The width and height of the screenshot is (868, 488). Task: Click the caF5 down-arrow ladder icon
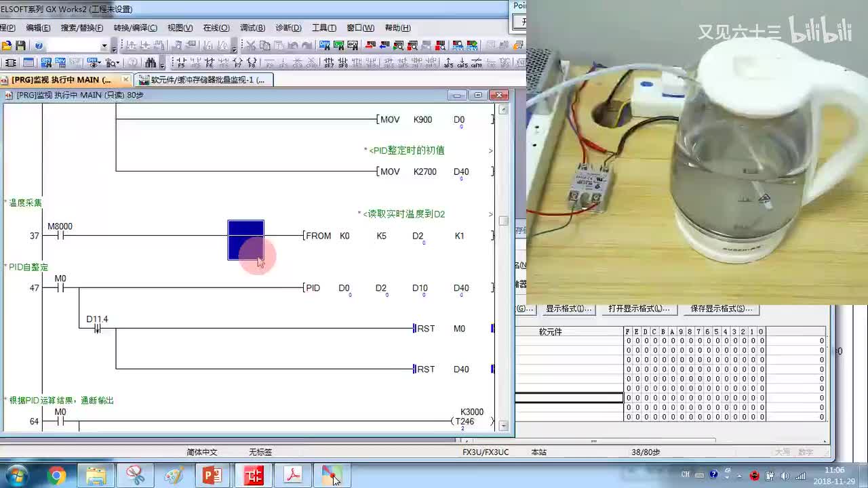point(462,63)
